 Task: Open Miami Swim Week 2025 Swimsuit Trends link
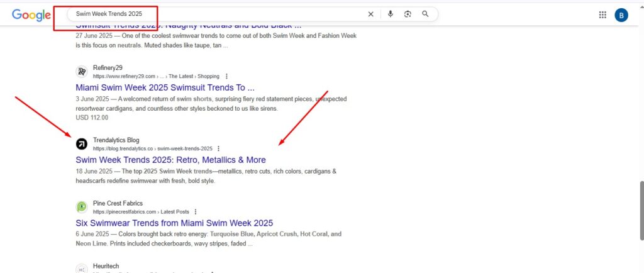(x=165, y=87)
